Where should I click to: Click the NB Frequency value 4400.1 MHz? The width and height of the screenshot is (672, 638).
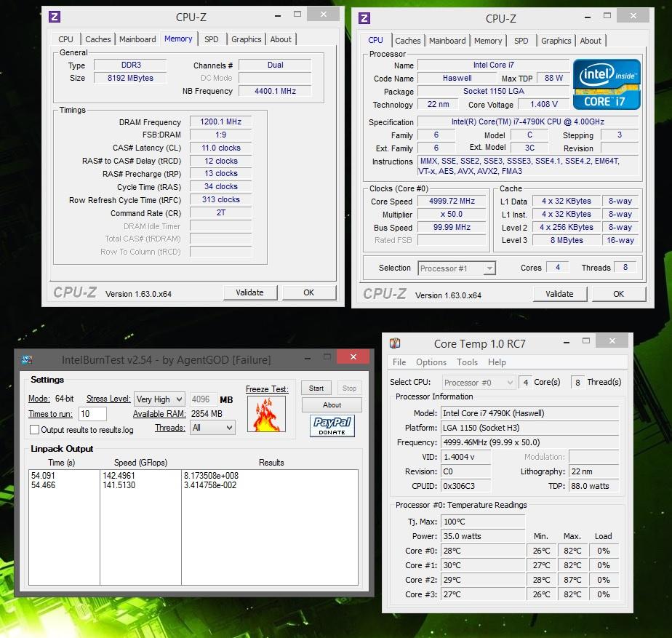[x=275, y=91]
